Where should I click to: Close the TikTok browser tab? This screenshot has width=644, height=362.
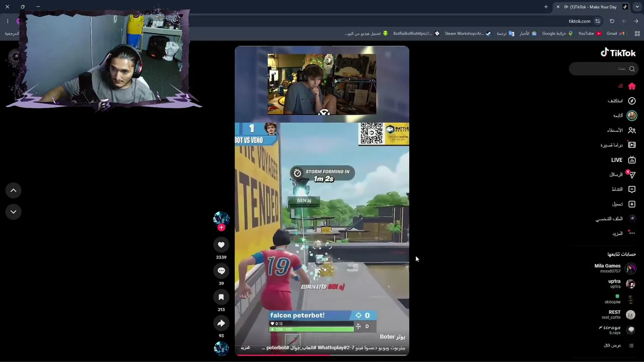click(558, 7)
